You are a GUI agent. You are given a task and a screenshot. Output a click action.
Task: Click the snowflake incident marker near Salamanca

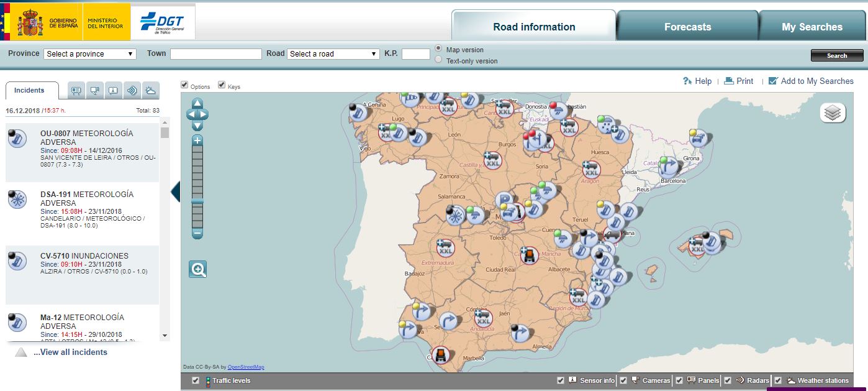(455, 216)
